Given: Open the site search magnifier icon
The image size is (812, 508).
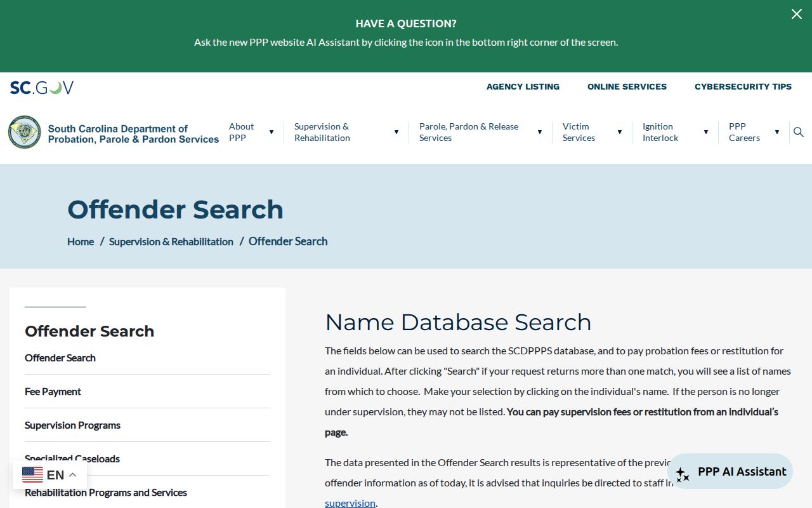Looking at the screenshot, I should (x=799, y=132).
